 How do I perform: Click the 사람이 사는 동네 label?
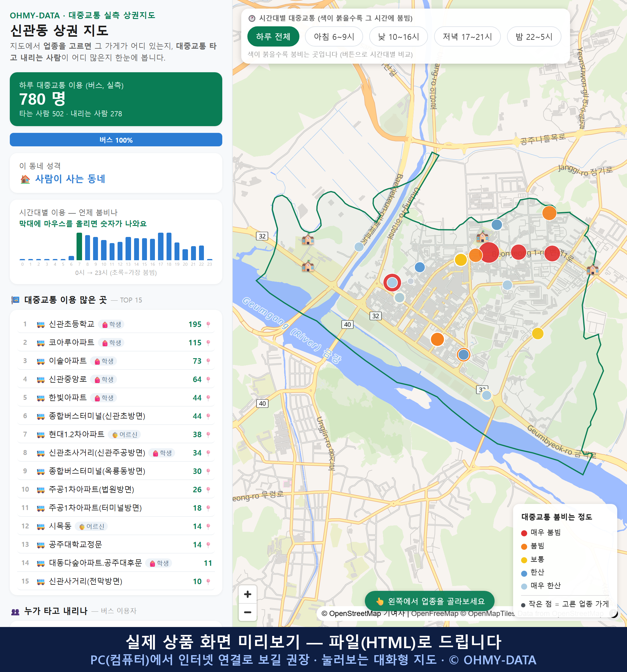click(70, 179)
